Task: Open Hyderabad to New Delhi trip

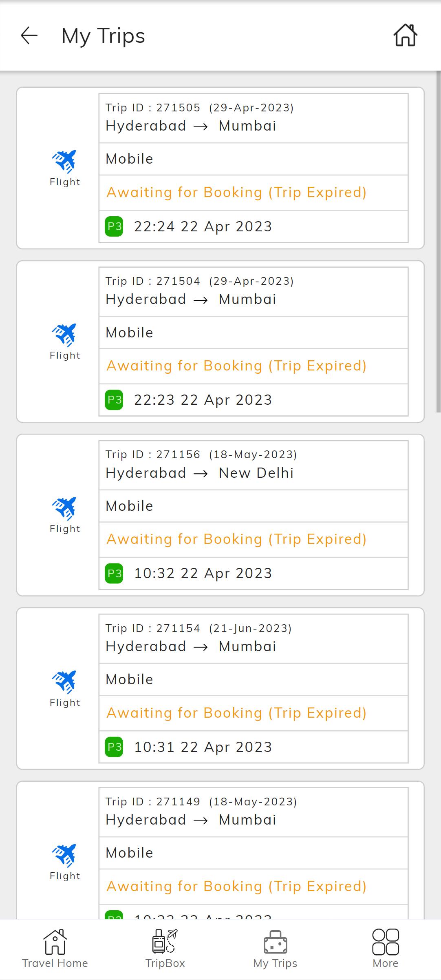Action: 254,465
